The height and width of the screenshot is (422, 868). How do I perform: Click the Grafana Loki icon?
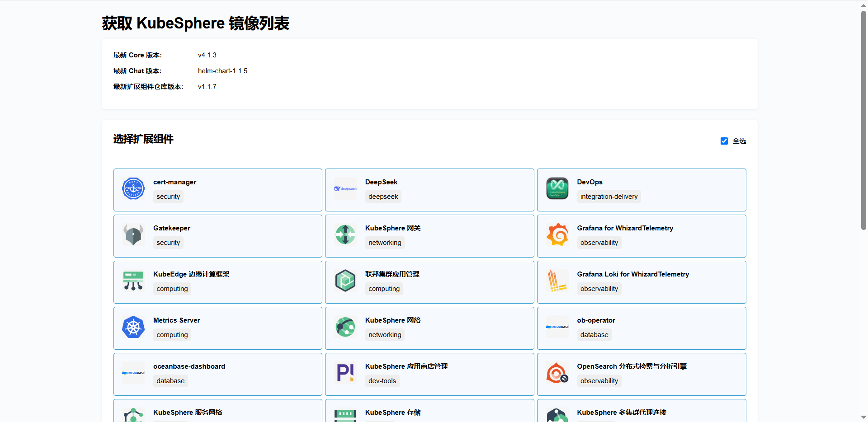[x=557, y=281]
